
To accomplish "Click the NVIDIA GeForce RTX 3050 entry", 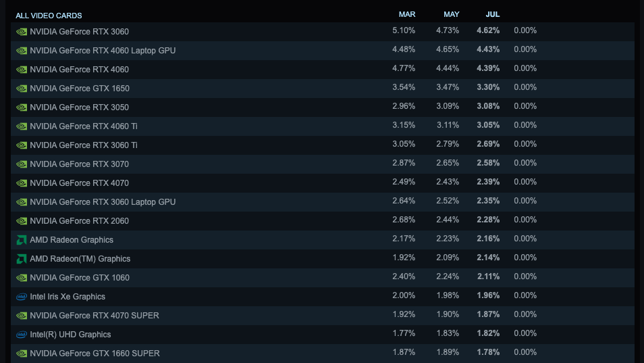I will (79, 107).
